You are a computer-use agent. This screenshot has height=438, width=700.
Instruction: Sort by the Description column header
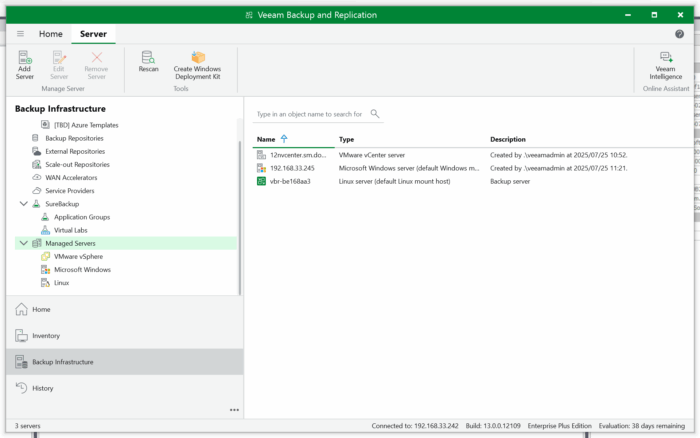coord(508,139)
